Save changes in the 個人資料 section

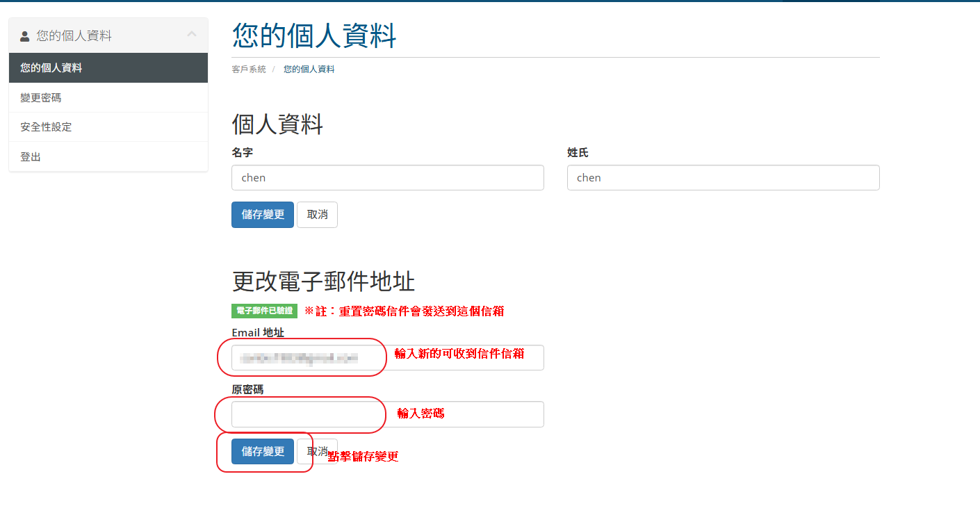coord(263,215)
